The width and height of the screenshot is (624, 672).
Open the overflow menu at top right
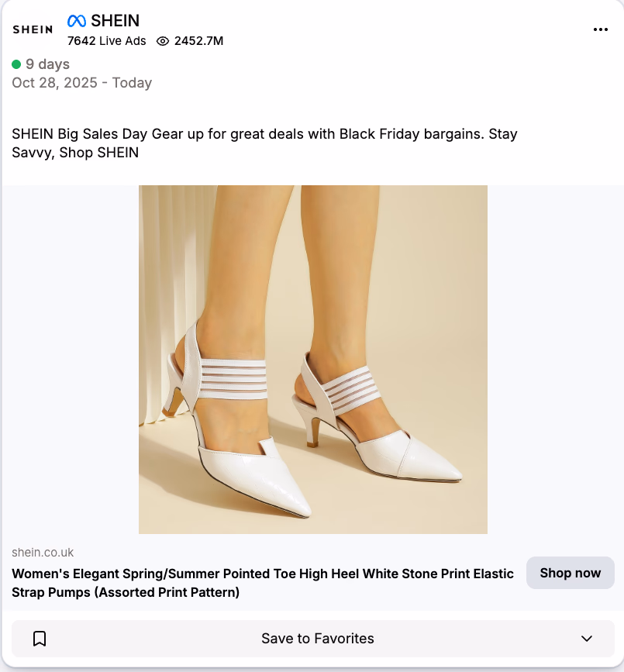point(601,29)
